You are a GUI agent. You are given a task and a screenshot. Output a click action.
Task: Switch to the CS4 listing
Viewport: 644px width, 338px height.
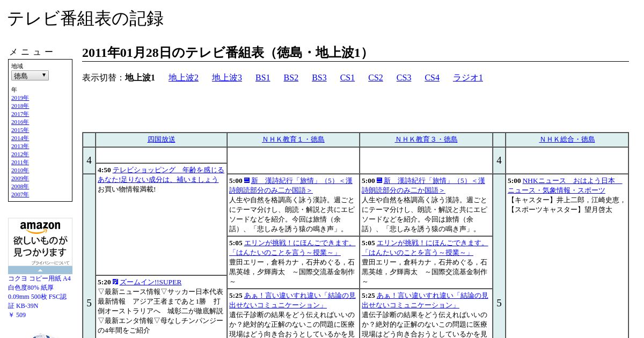(432, 78)
